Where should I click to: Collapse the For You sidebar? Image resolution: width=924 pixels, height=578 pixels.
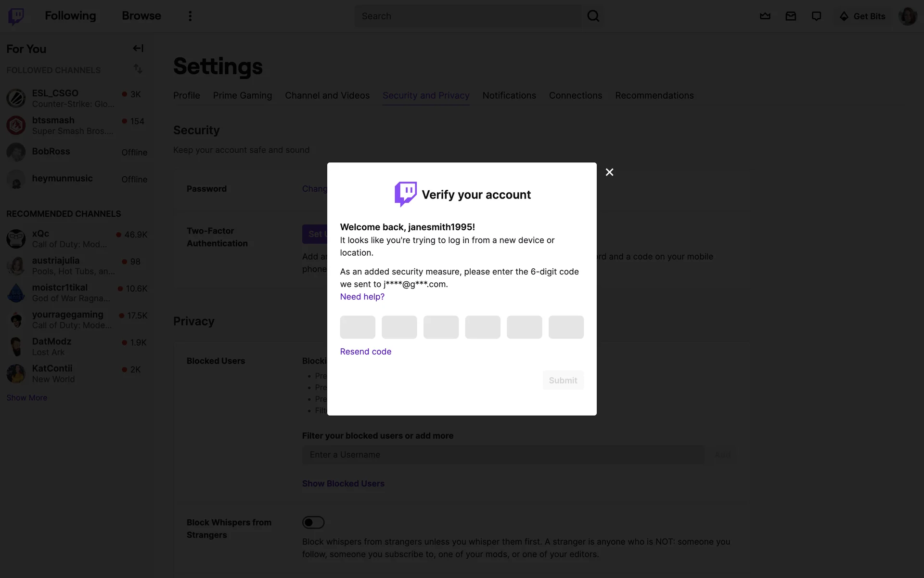tap(138, 48)
